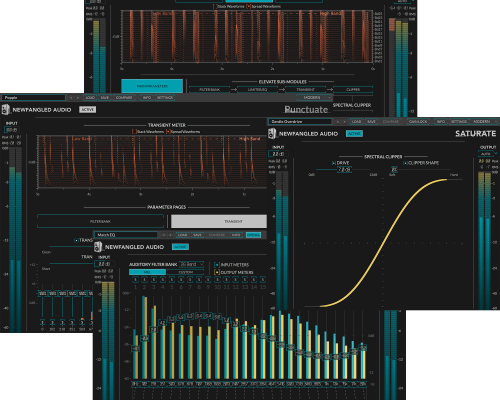Open the Gentle Overdrive preset selector
The image size is (500, 400).
(300, 122)
